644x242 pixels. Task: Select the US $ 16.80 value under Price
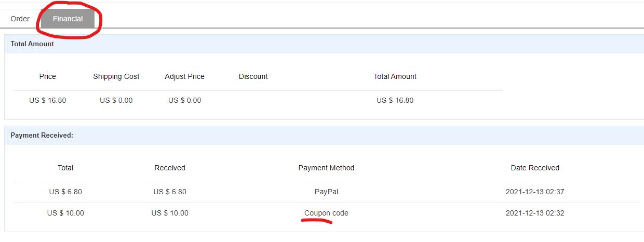coord(48,100)
